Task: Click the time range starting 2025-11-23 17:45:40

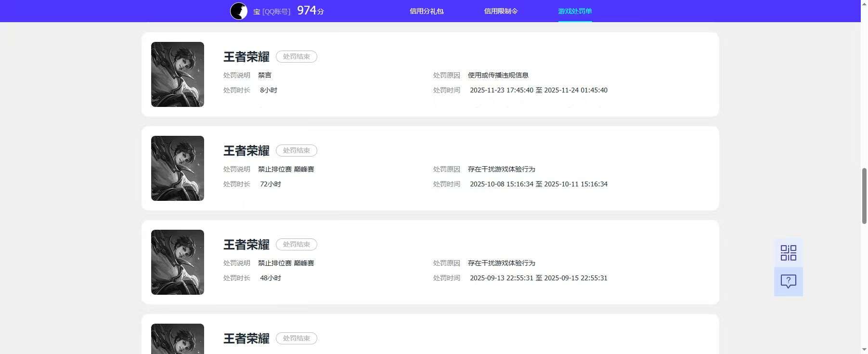Action: [539, 90]
